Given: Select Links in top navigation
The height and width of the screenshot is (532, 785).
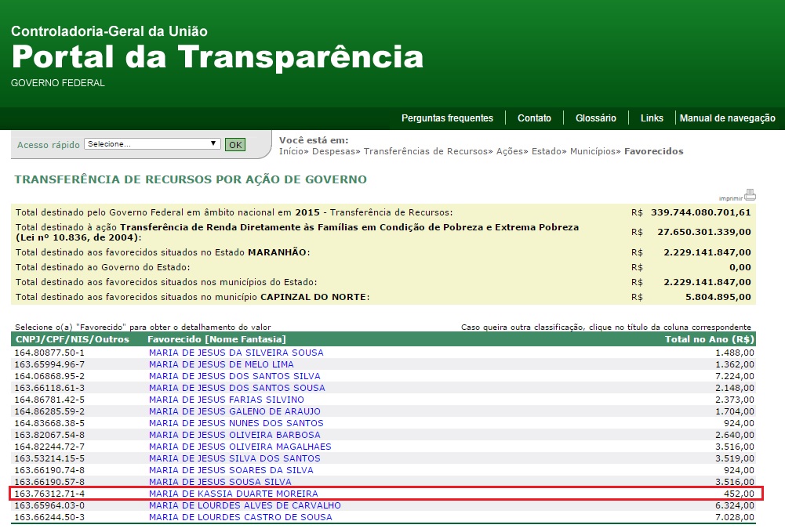Looking at the screenshot, I should tap(652, 118).
